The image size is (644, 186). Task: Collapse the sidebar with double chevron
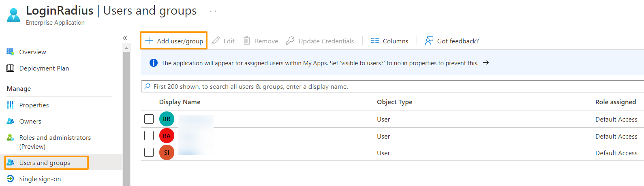click(x=125, y=38)
